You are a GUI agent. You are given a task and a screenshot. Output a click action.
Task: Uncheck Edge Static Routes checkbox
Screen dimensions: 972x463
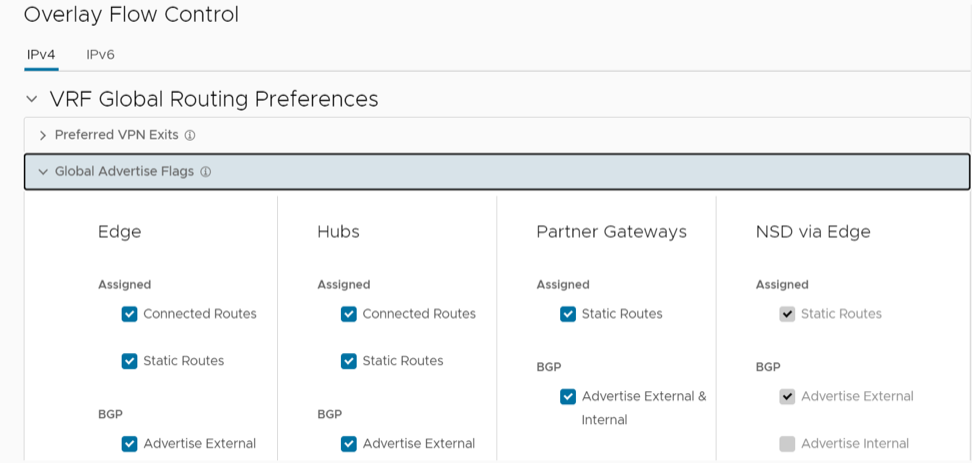point(130,361)
